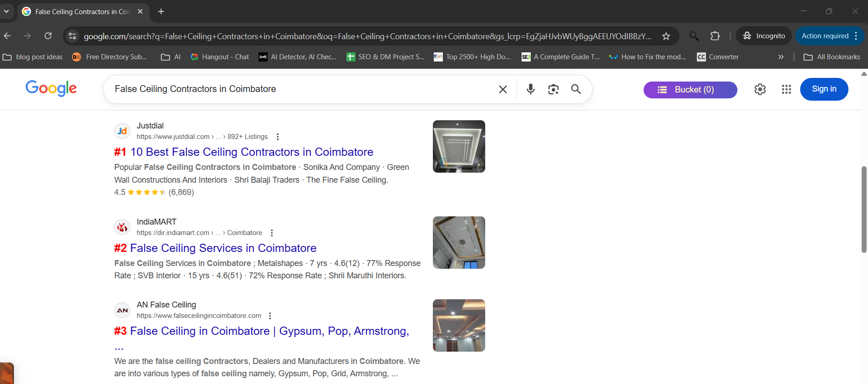Open Google Lens image search
This screenshot has width=868, height=384.
pyautogui.click(x=553, y=89)
